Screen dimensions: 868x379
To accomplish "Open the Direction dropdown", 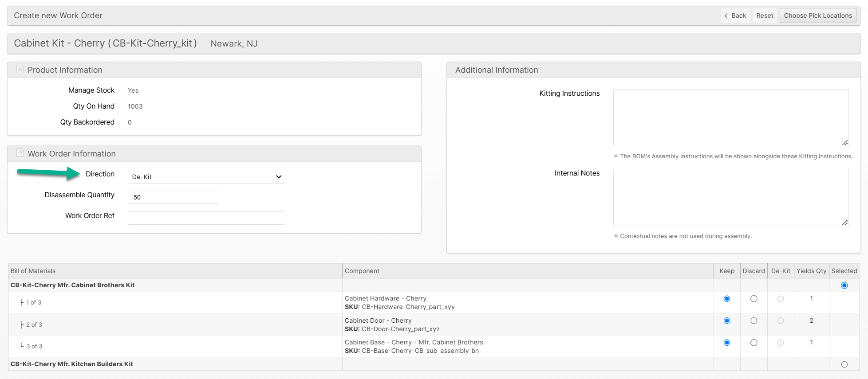I will click(x=206, y=177).
